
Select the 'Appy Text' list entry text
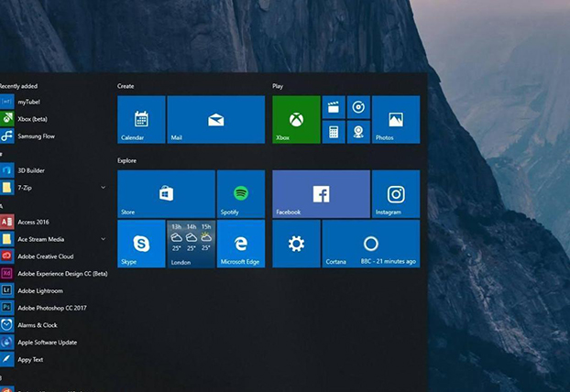30,360
